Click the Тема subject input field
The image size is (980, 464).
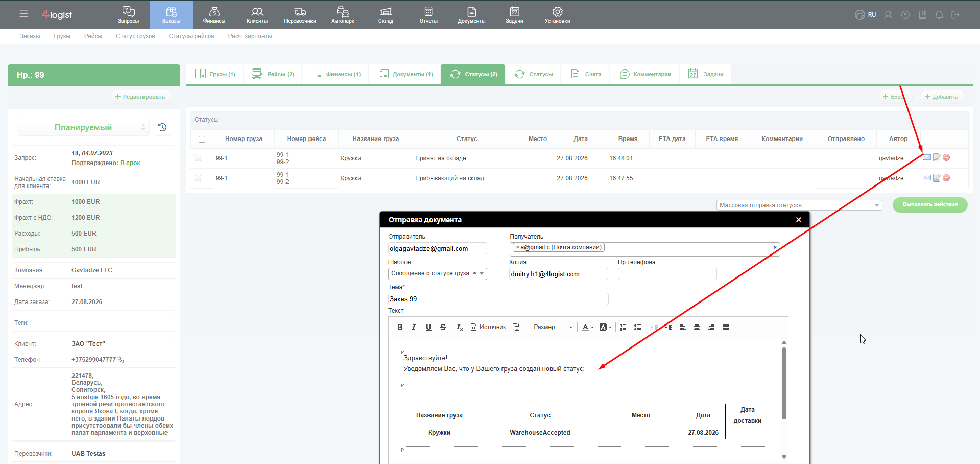pyautogui.click(x=498, y=299)
